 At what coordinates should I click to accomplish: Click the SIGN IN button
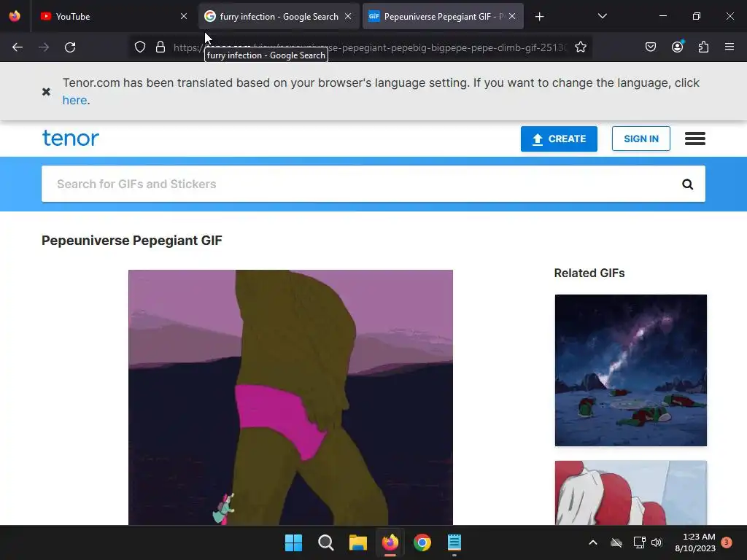[x=640, y=139]
